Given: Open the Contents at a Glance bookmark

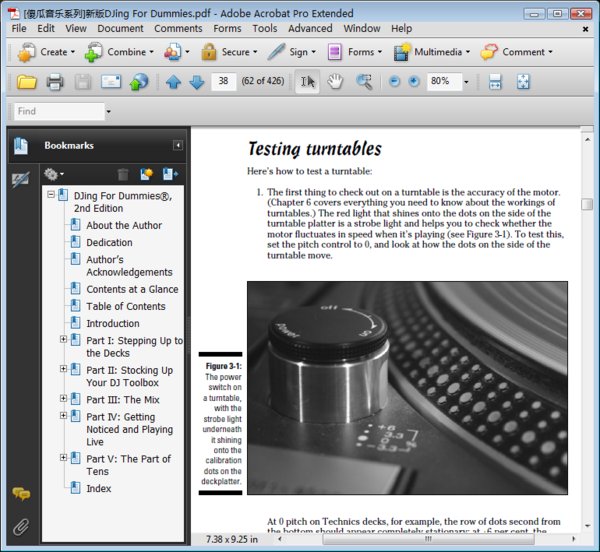Looking at the screenshot, I should [132, 289].
